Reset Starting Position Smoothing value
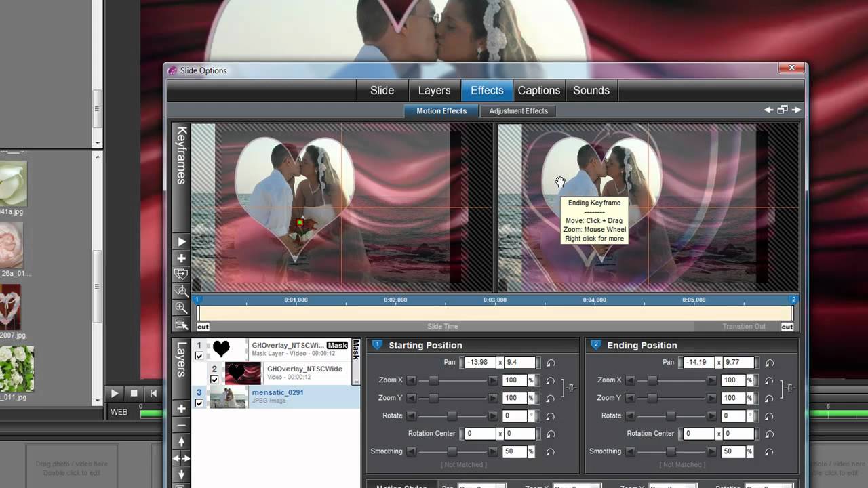 click(x=551, y=451)
